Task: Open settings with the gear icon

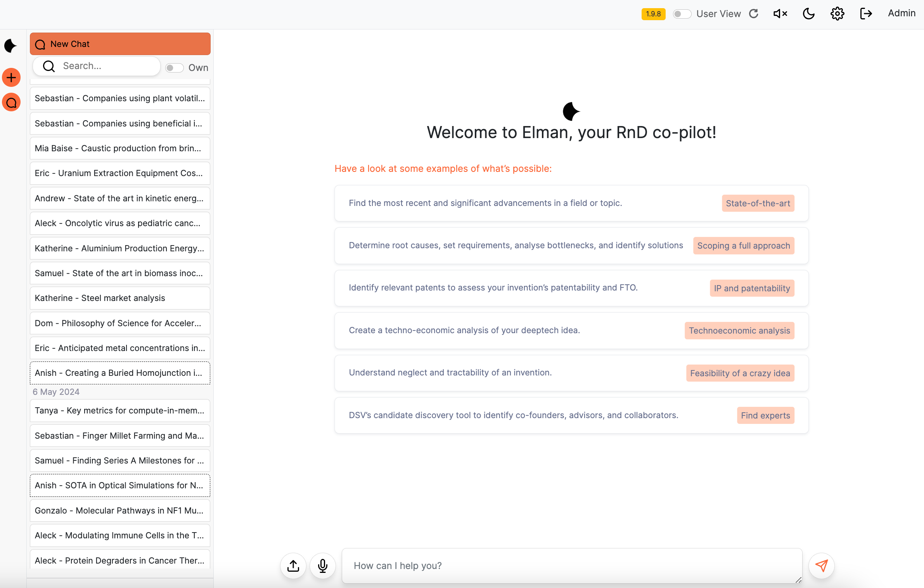Action: point(837,14)
